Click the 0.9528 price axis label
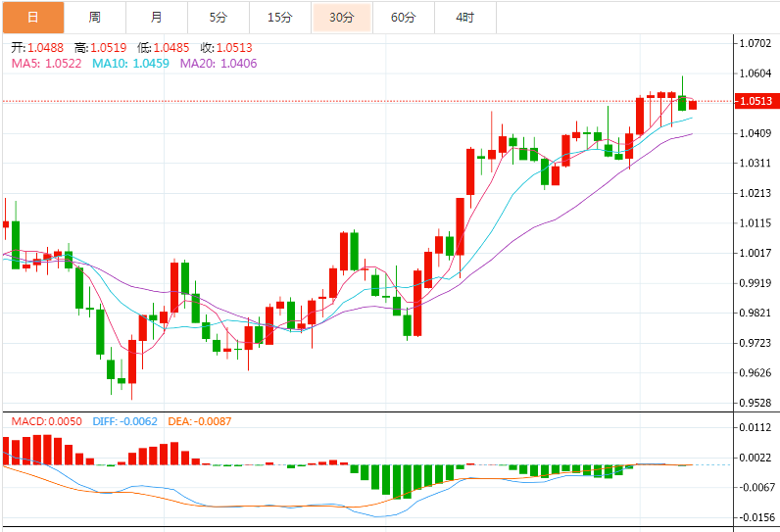Screen dimensions: 780x532 [x=756, y=403]
